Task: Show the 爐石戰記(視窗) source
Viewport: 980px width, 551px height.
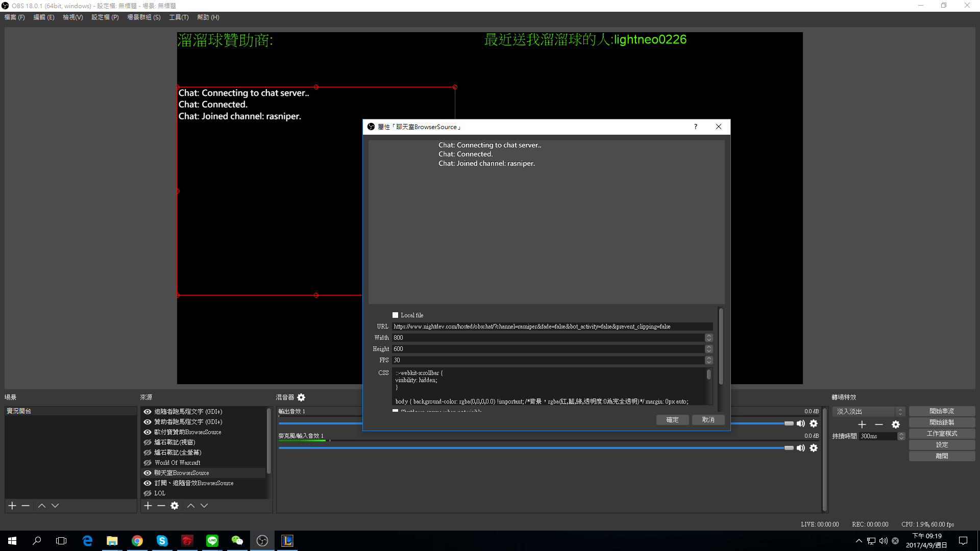Action: [x=148, y=442]
